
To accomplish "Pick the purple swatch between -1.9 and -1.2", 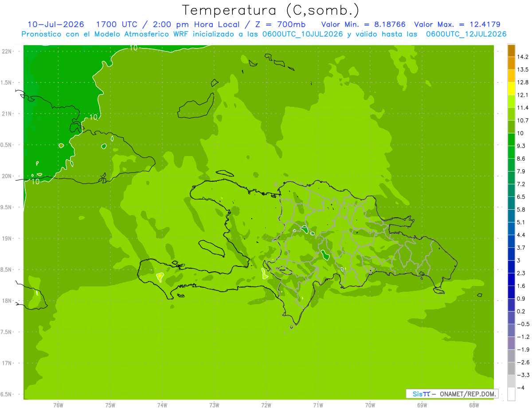I will [x=511, y=343].
